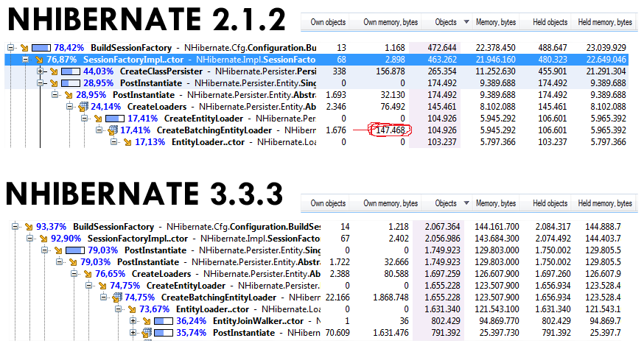Select EntityLoader..ctor 73,67% row label
The height and width of the screenshot is (352, 644).
(x=212, y=309)
